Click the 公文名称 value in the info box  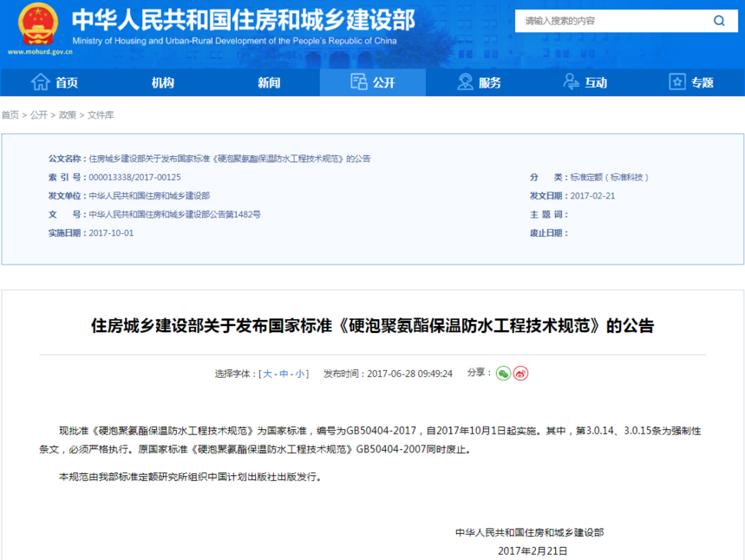point(230,159)
